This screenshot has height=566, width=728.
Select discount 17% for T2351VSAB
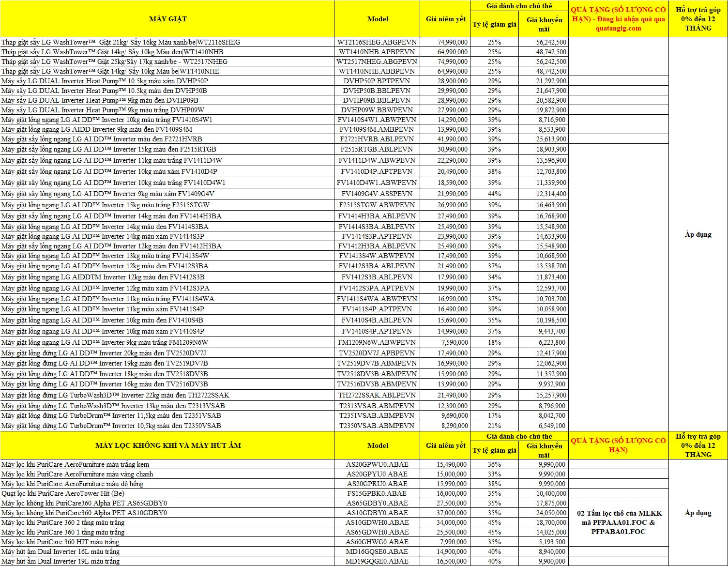pyautogui.click(x=494, y=415)
